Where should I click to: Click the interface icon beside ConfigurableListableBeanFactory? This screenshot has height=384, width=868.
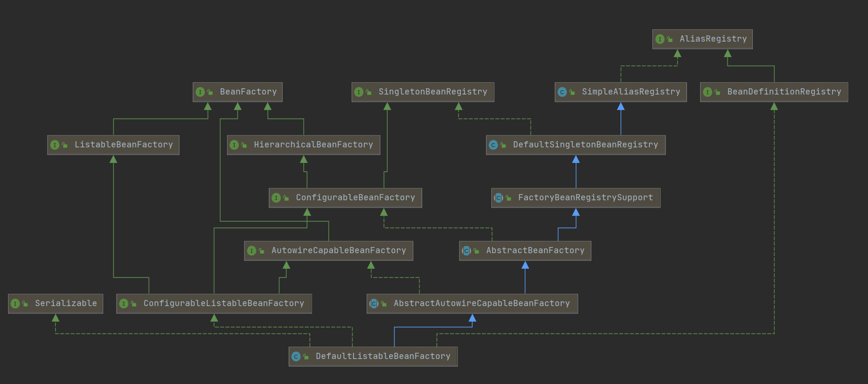point(124,304)
